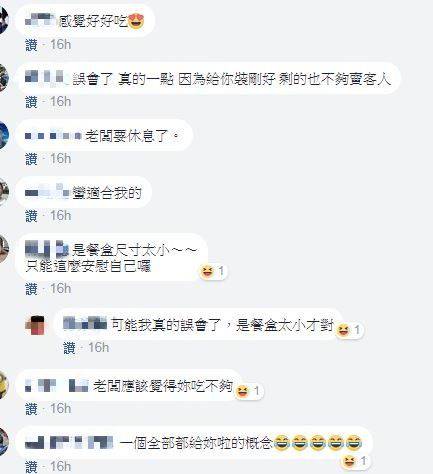Viewport: 433px width, 474px height.
Task: Like the 老闆應該覺得妳吃不夠 comment
Action: coord(31,409)
